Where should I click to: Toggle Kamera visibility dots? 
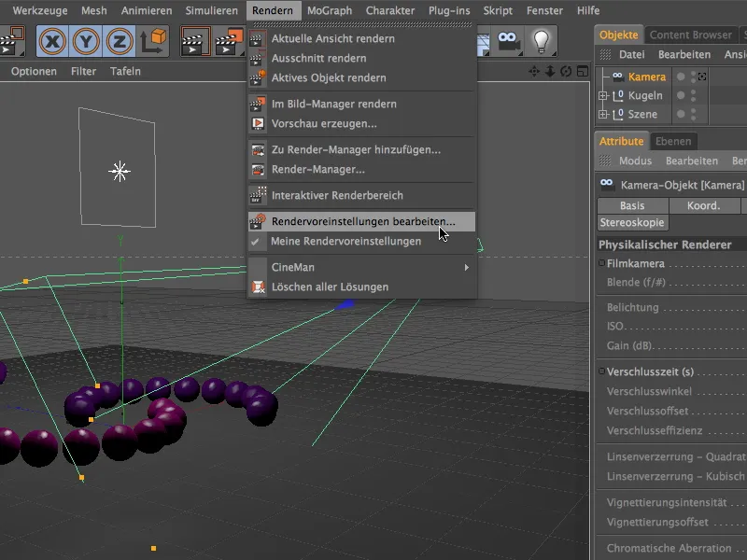(x=693, y=77)
